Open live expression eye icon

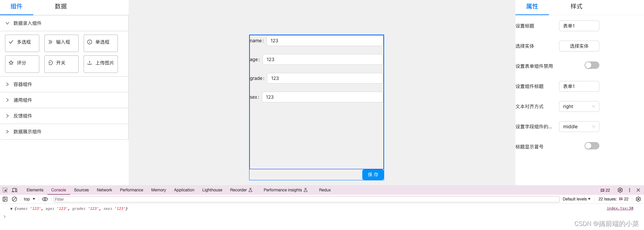(45, 199)
